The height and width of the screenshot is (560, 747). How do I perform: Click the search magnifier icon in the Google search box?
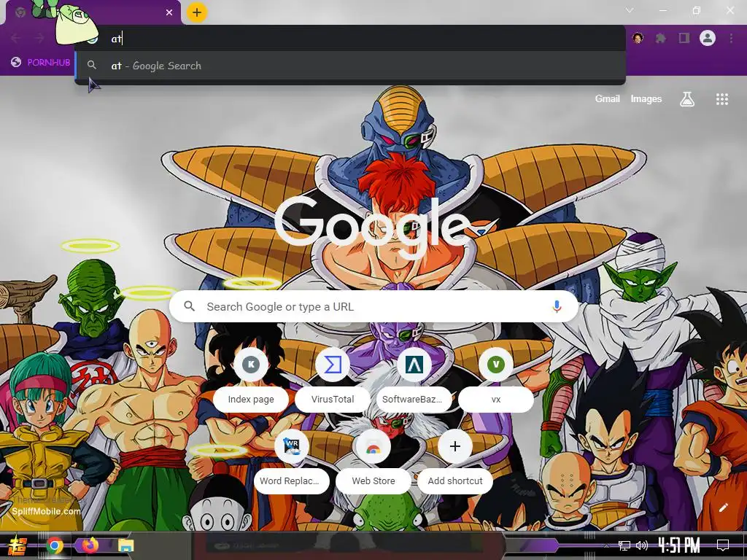(189, 306)
